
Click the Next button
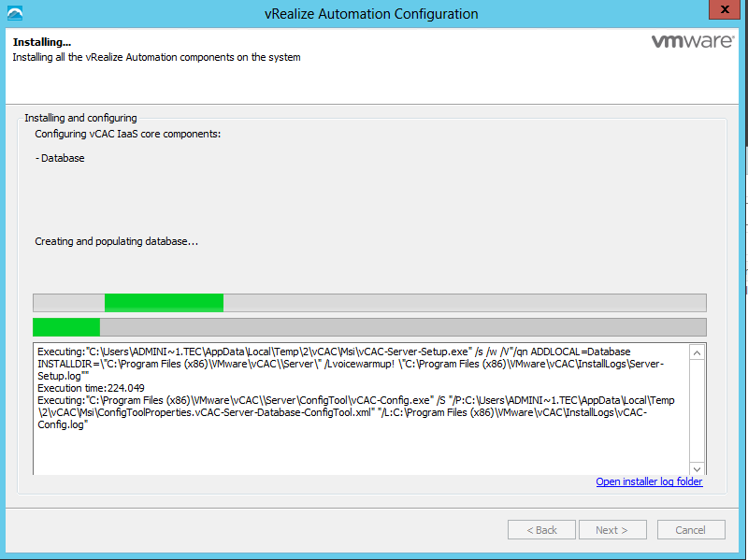click(x=612, y=530)
